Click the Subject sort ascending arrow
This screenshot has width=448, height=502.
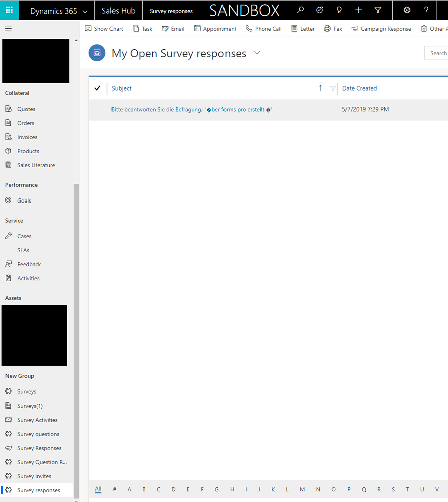coord(320,88)
